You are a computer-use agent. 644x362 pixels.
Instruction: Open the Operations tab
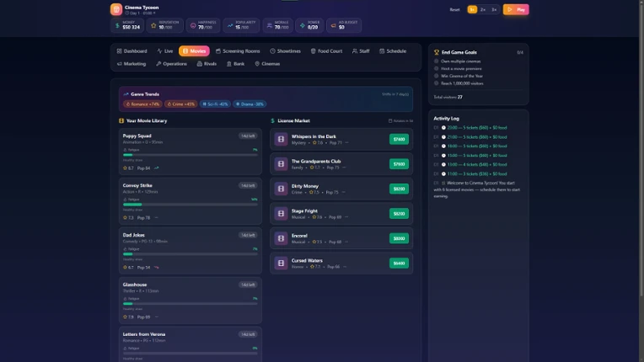172,64
